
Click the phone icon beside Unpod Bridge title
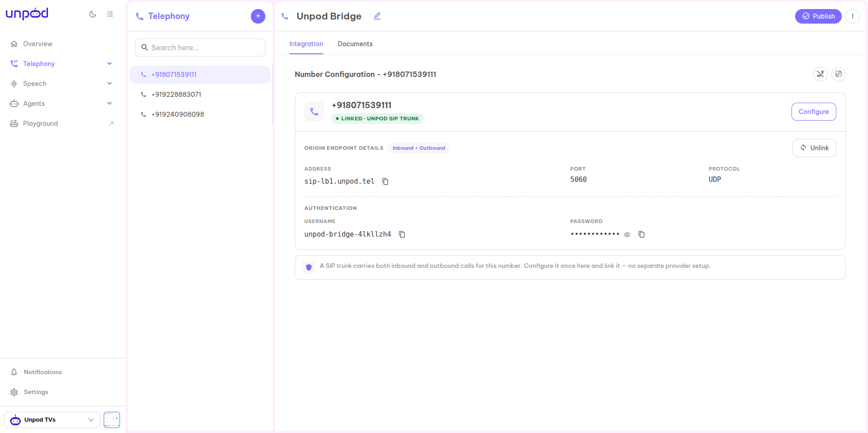tap(285, 16)
